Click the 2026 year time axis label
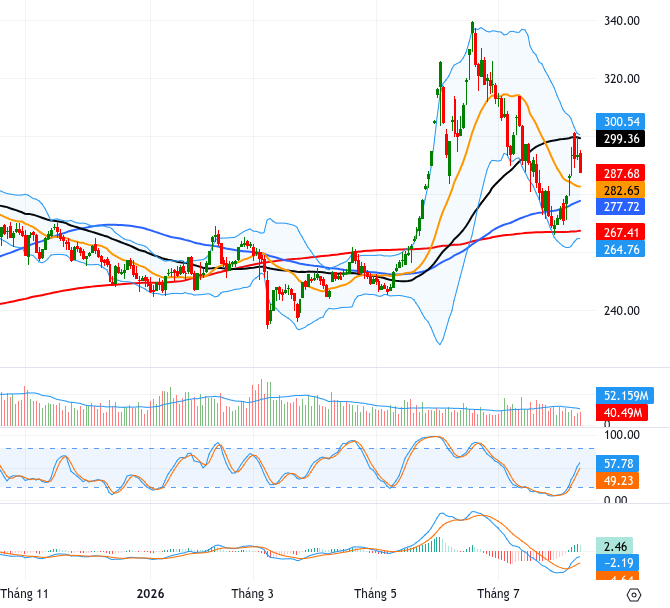The image size is (670, 608). point(150,593)
